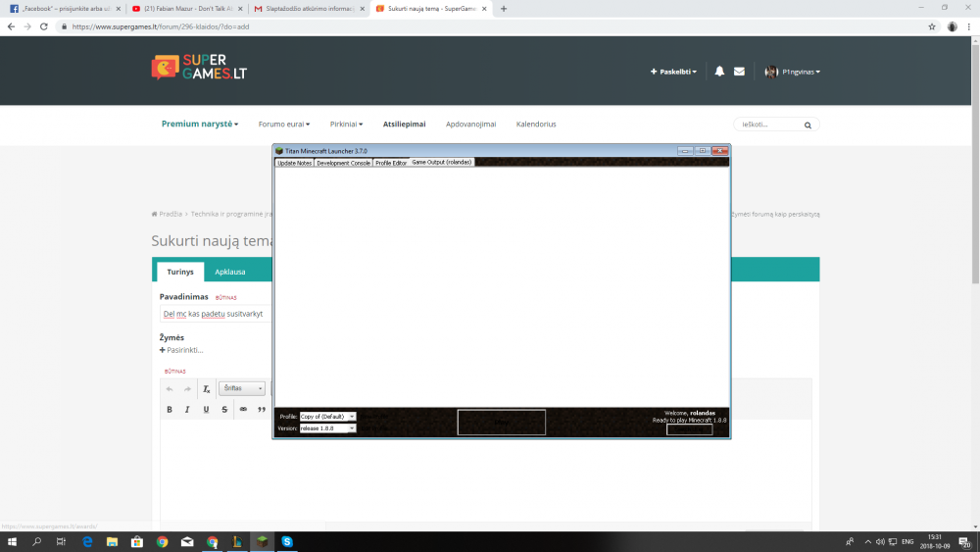Screen dimensions: 980x552
Task: Reload the browser page
Action: point(44,26)
